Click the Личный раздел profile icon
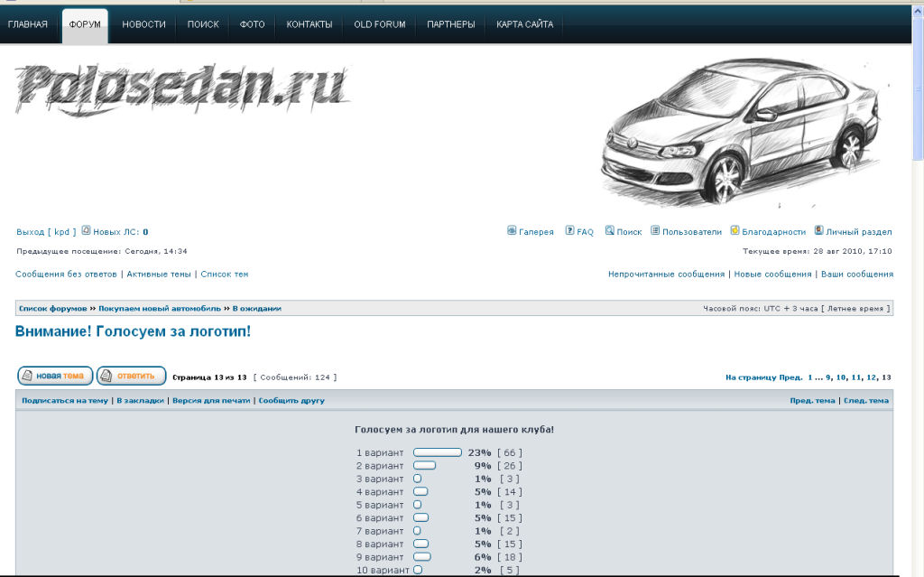The width and height of the screenshot is (924, 577). click(x=818, y=231)
